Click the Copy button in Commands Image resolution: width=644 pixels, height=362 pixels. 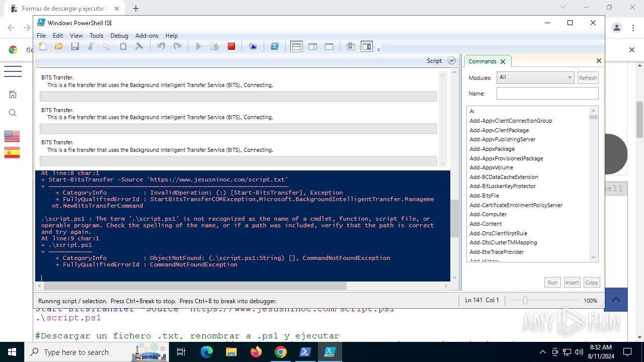click(592, 283)
